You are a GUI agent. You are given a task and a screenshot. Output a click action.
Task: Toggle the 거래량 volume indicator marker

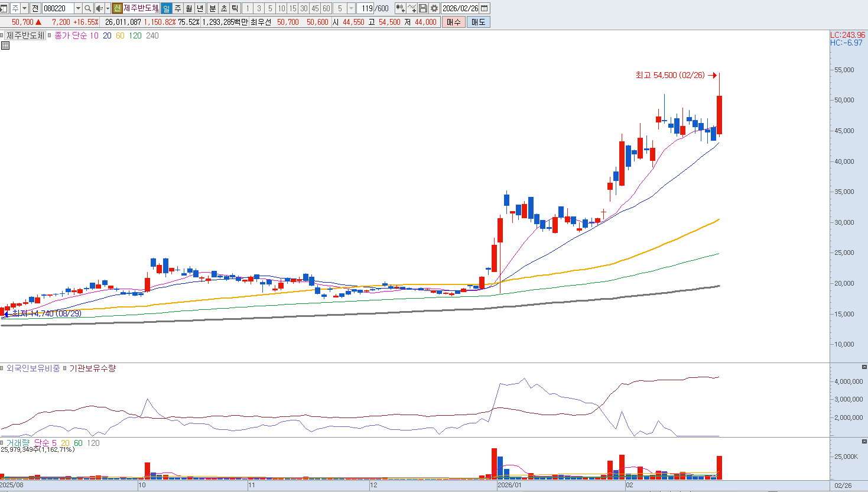(3, 443)
